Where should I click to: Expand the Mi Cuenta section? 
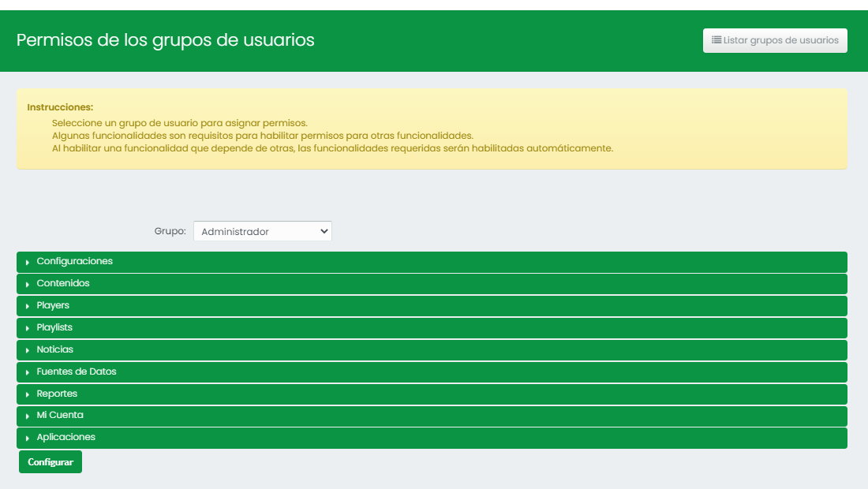(432, 416)
